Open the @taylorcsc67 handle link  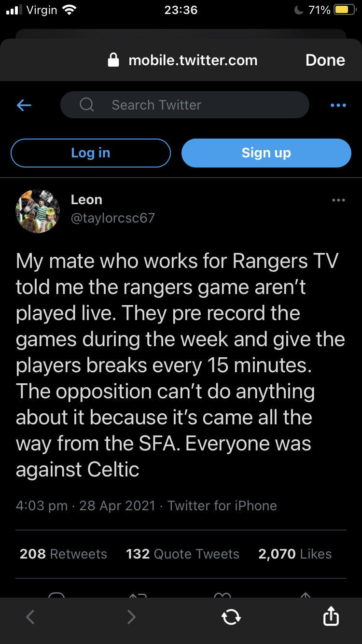pos(113,218)
